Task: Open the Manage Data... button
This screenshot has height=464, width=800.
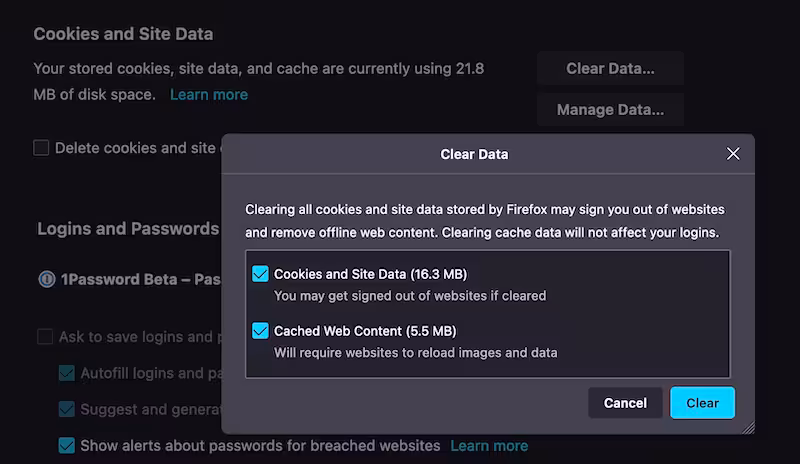Action: (610, 109)
